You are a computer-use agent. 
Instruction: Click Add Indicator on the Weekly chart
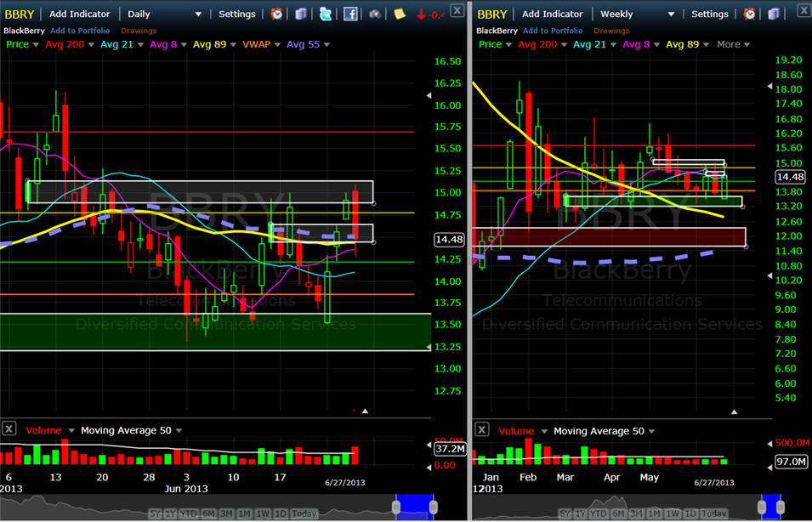(x=554, y=14)
